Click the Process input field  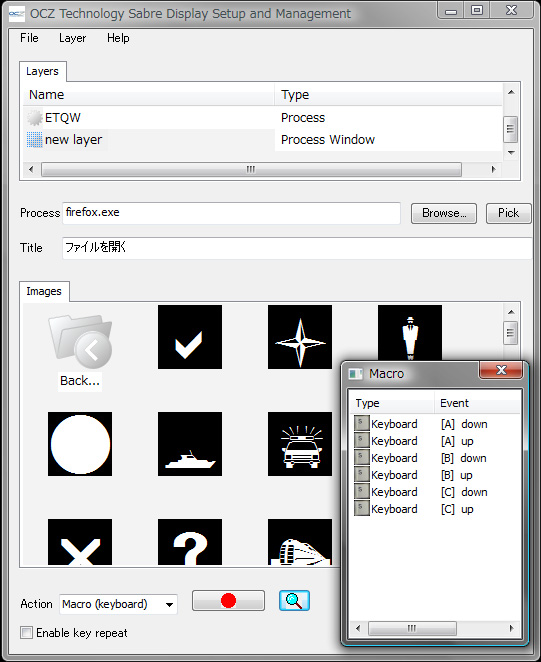click(x=231, y=213)
